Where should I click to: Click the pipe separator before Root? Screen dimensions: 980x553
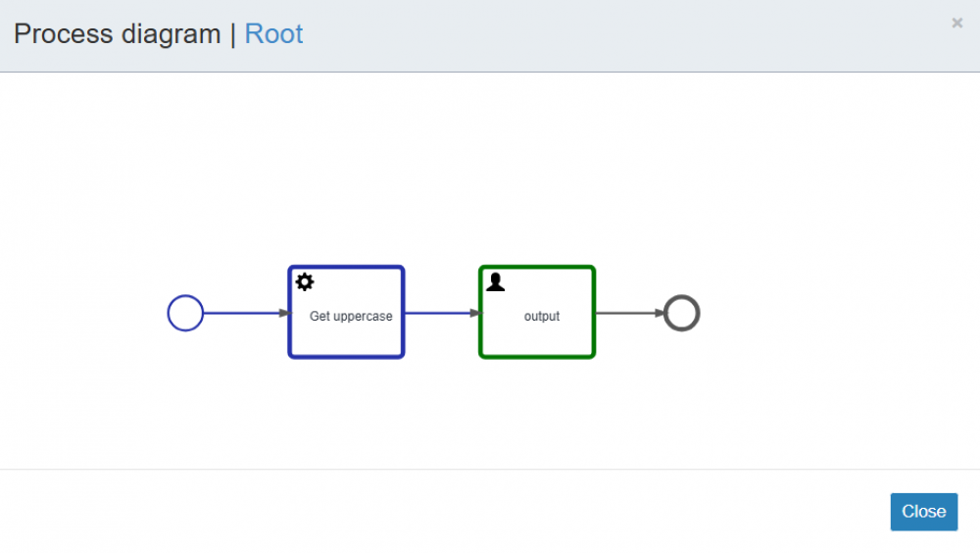point(232,34)
